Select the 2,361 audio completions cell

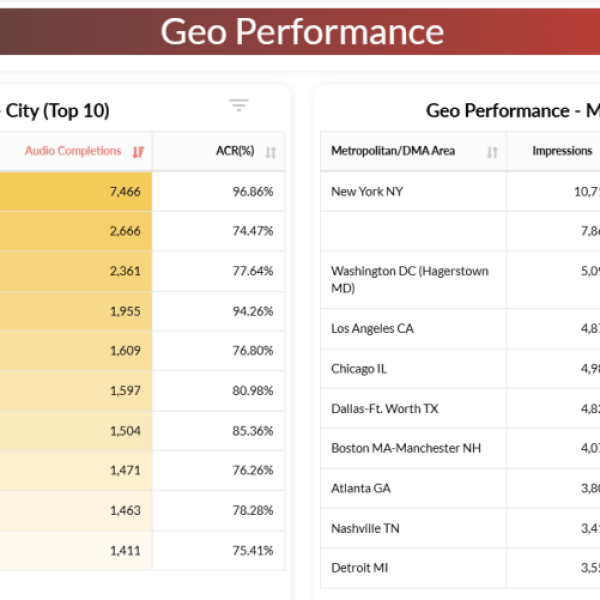pyautogui.click(x=76, y=271)
